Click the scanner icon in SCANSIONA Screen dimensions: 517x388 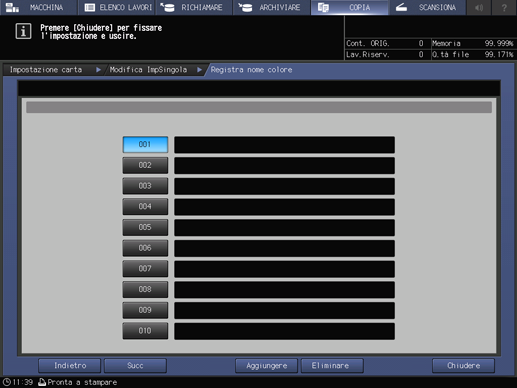(401, 7)
